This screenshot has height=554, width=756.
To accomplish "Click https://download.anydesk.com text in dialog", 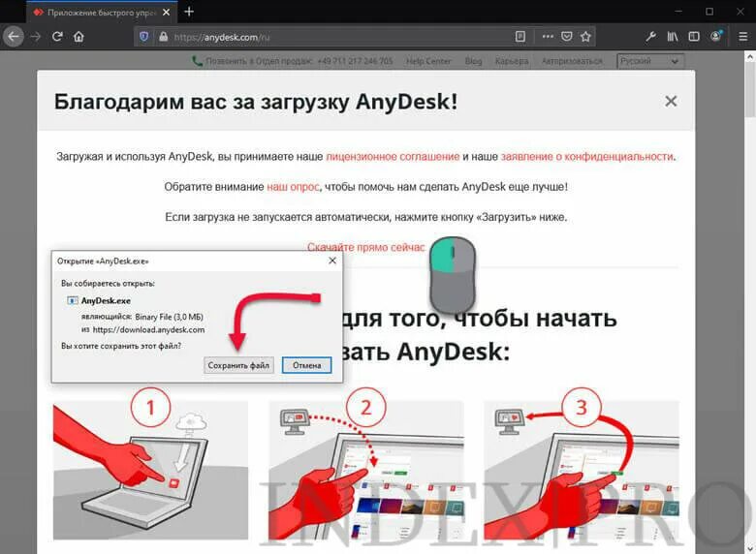I will 148,330.
